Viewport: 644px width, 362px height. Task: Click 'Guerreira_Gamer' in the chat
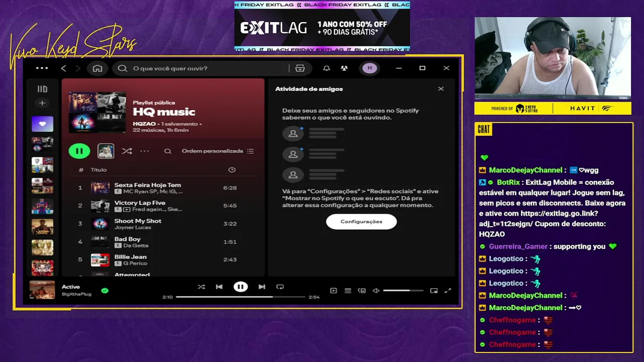(x=518, y=247)
